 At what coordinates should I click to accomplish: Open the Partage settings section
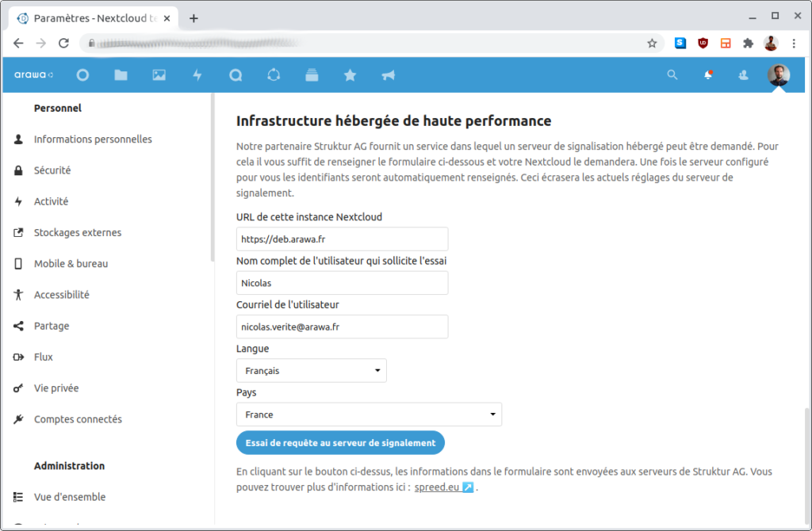point(52,326)
